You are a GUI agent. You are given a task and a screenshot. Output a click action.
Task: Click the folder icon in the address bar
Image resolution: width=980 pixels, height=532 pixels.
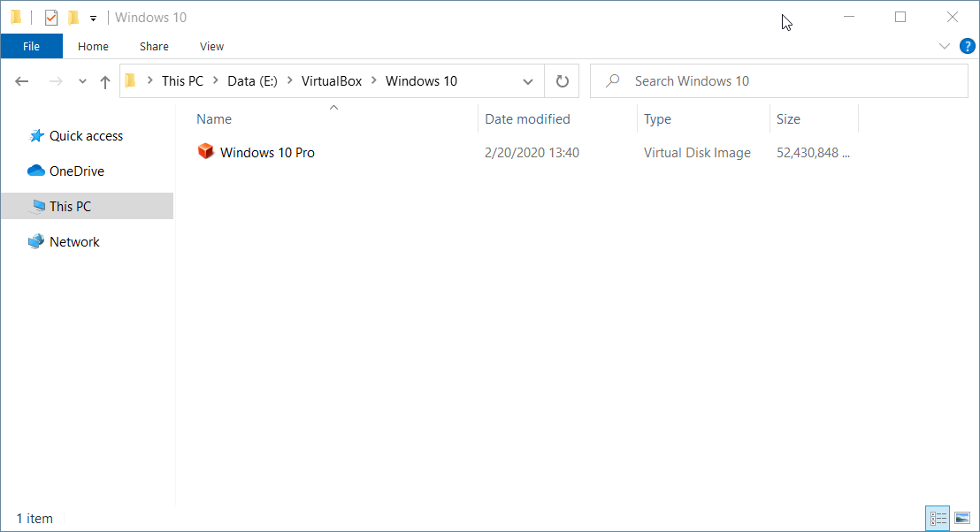click(x=130, y=80)
